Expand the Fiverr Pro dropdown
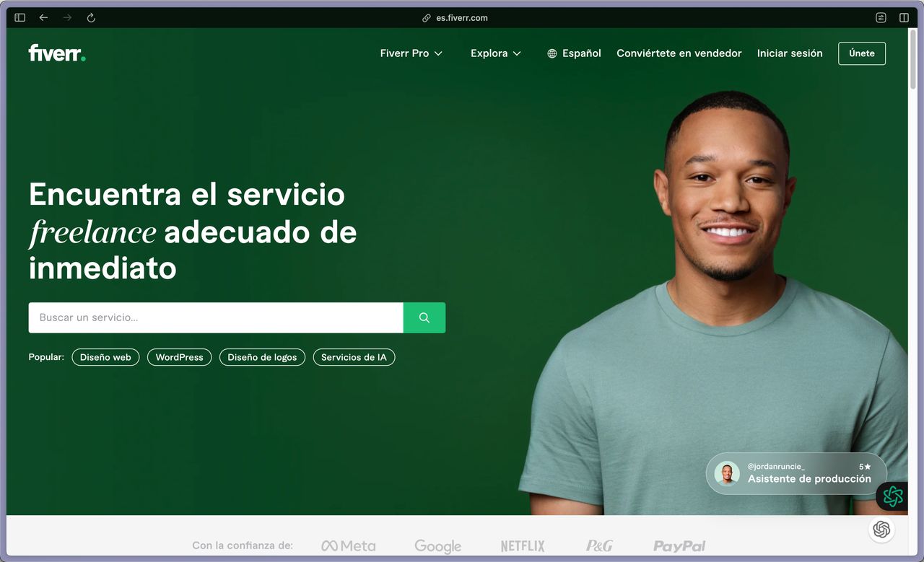924x562 pixels. point(411,53)
